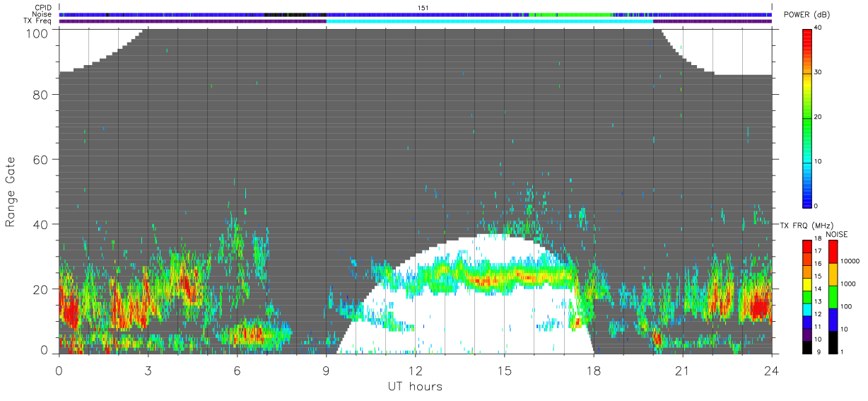868x401 pixels.
Task: Click the 12 tick label on the UT hours axis
Action: (x=415, y=371)
